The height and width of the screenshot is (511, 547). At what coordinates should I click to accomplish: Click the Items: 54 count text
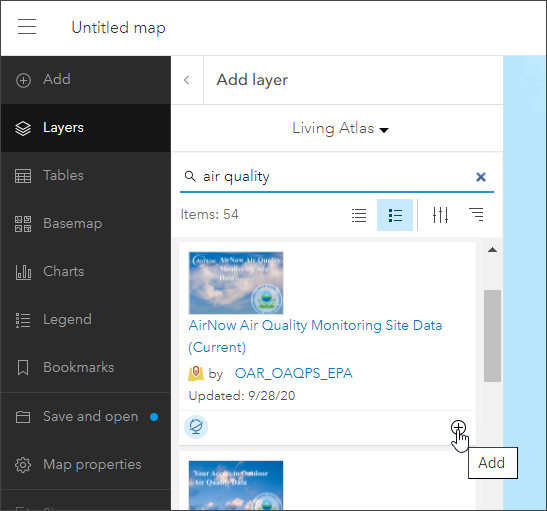point(209,215)
